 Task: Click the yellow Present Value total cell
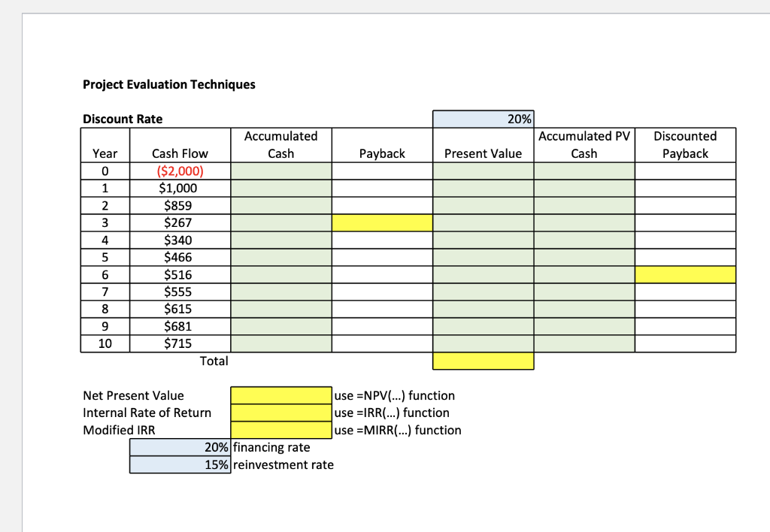click(484, 361)
